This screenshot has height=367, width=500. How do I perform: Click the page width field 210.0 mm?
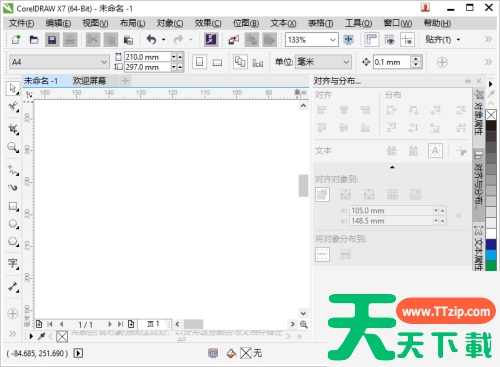(148, 57)
